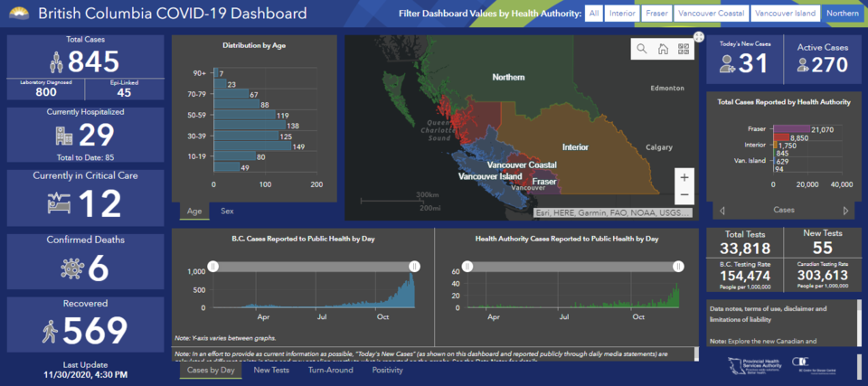Click the Vancouver Island region on map
868x386 pixels.
[x=490, y=176]
